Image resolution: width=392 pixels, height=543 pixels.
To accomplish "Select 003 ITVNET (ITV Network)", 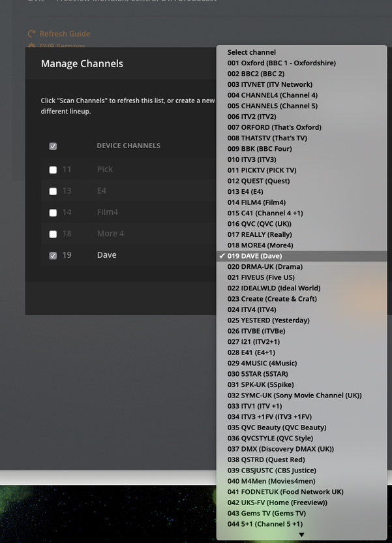I will coord(302,84).
